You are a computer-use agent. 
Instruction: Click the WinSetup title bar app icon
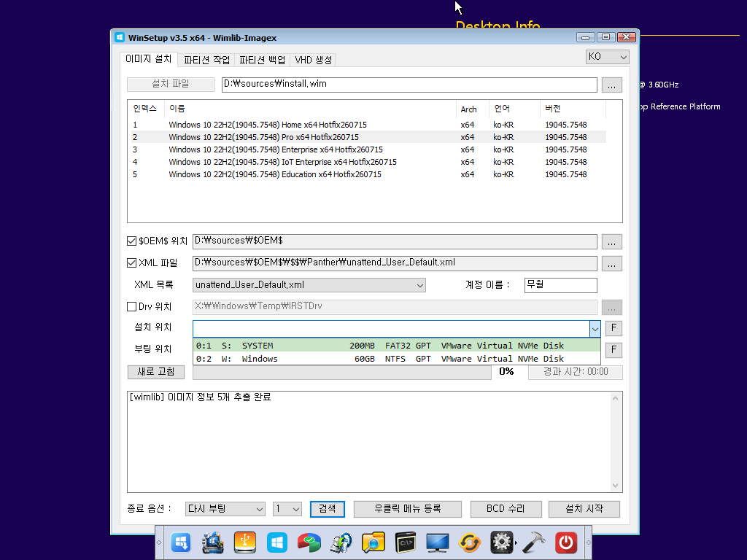point(120,38)
